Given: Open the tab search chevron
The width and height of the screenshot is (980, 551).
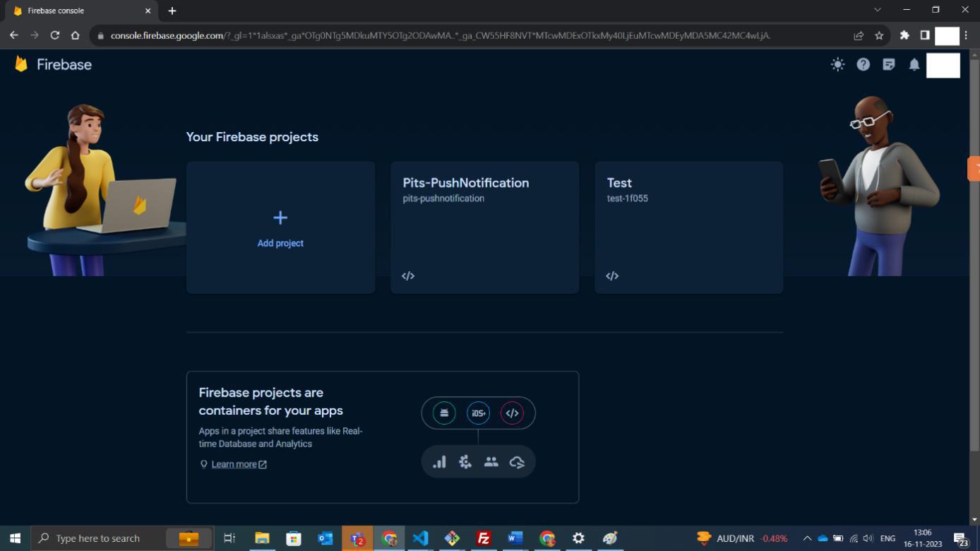Looking at the screenshot, I should pyautogui.click(x=878, y=10).
